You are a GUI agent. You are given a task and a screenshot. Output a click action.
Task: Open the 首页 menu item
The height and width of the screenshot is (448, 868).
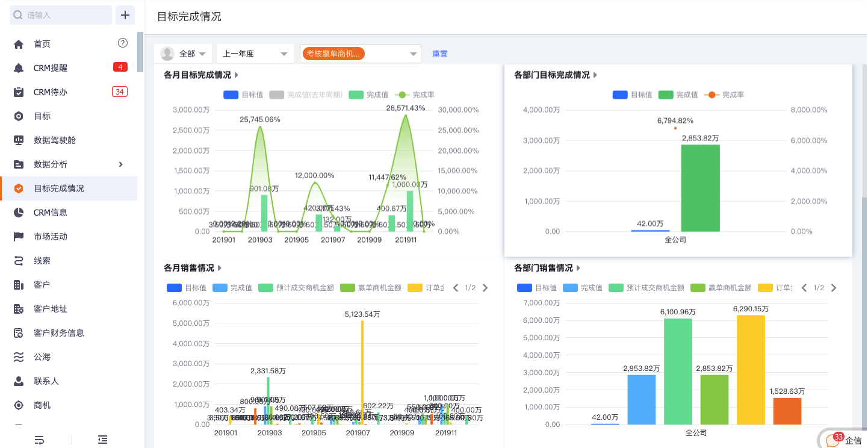pos(69,44)
